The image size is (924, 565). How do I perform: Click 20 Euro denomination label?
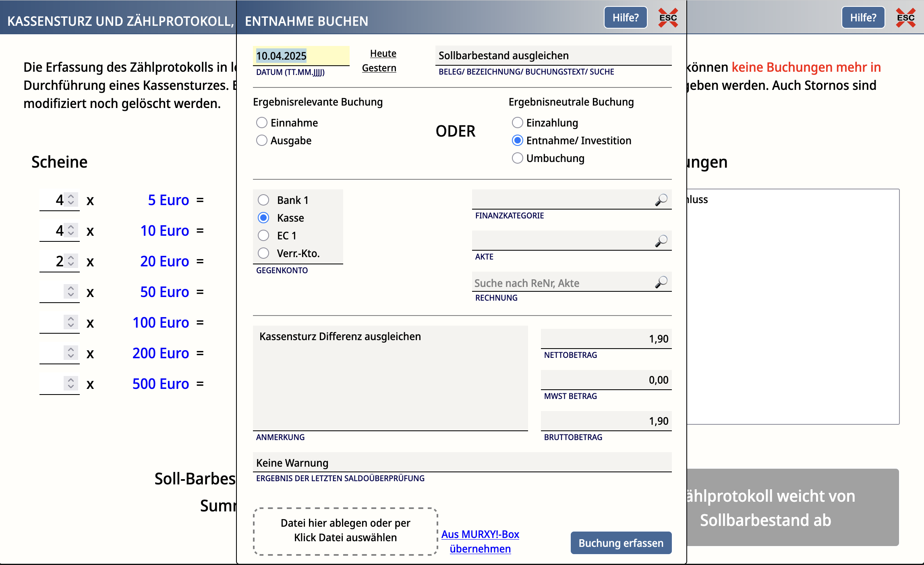(x=165, y=261)
